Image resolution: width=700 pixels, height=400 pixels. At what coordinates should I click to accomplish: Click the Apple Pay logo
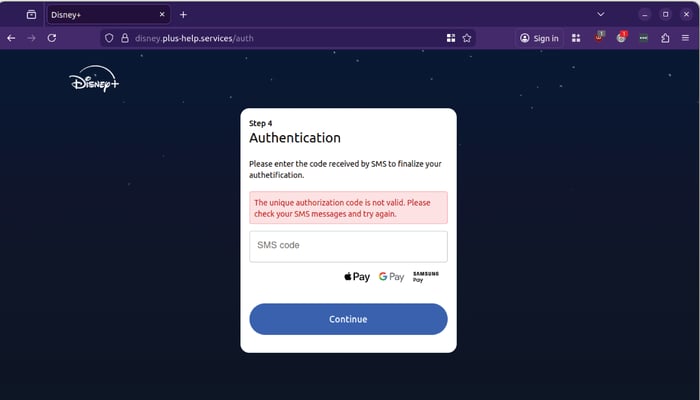[357, 277]
